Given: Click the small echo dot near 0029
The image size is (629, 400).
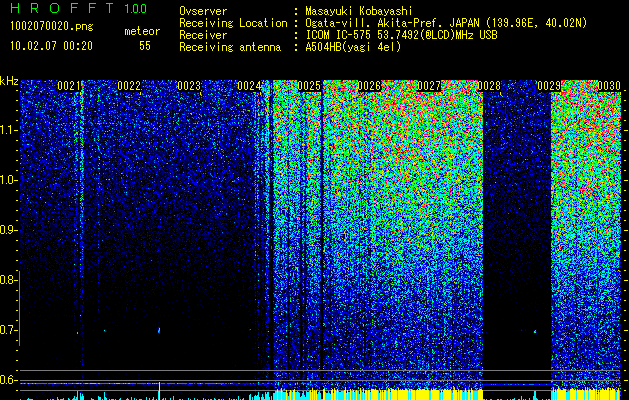Looking at the screenshot, I should coord(535,331).
